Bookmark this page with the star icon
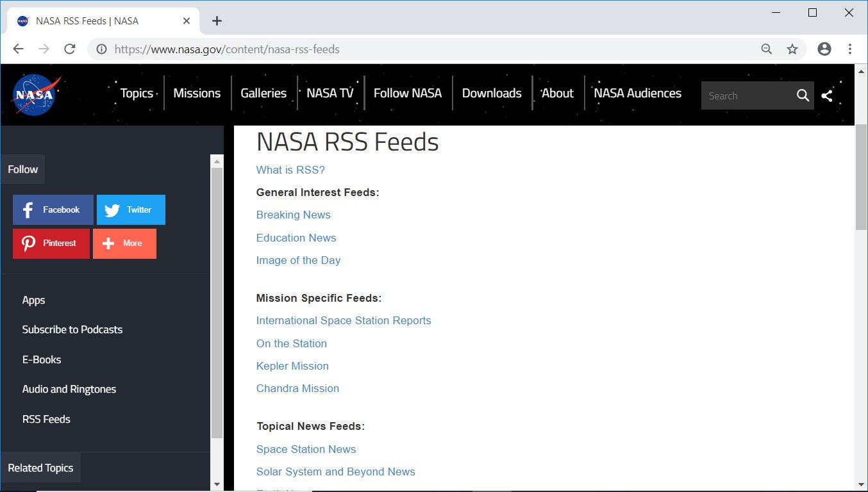 (792, 49)
